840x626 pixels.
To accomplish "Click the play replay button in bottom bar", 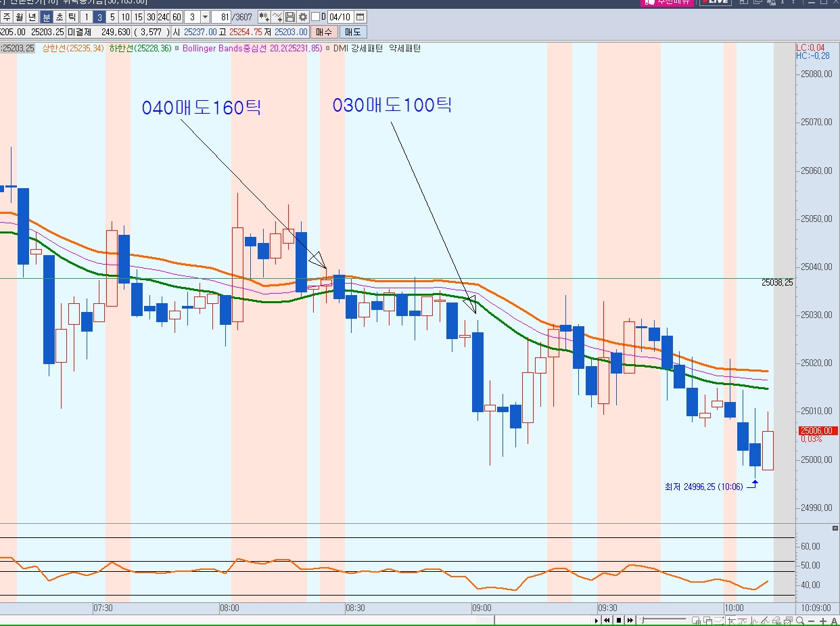I will point(597,621).
